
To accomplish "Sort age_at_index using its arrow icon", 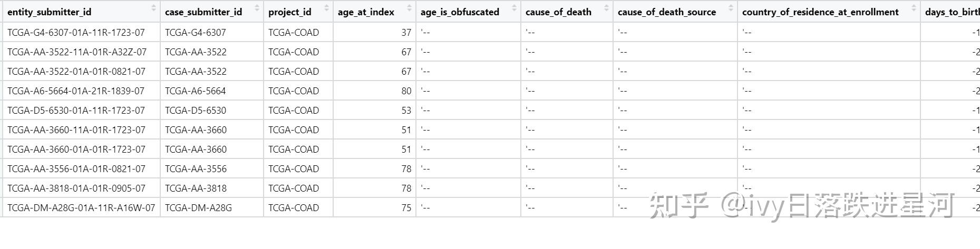I will (409, 8).
